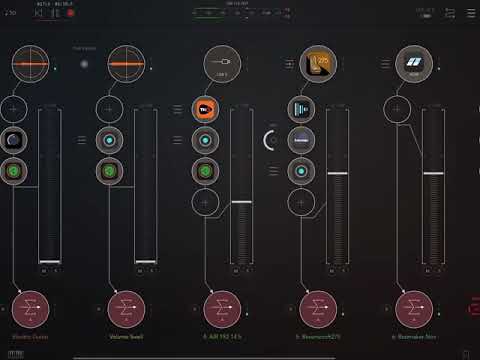Open the first channel's red mix bus output

(x=30, y=309)
